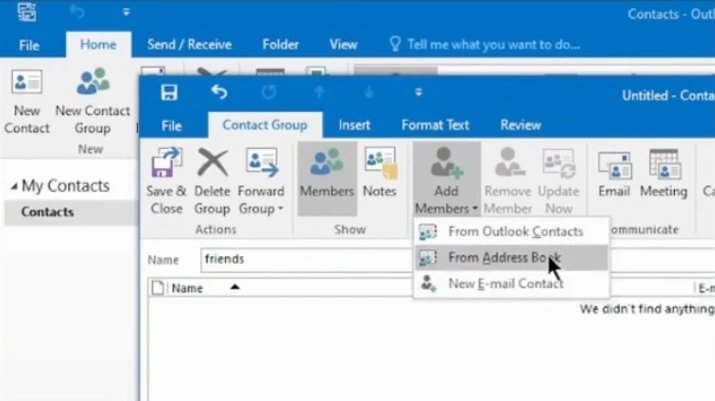Image resolution: width=715 pixels, height=401 pixels.
Task: Open File tab in main Outlook window
Action: point(29,45)
